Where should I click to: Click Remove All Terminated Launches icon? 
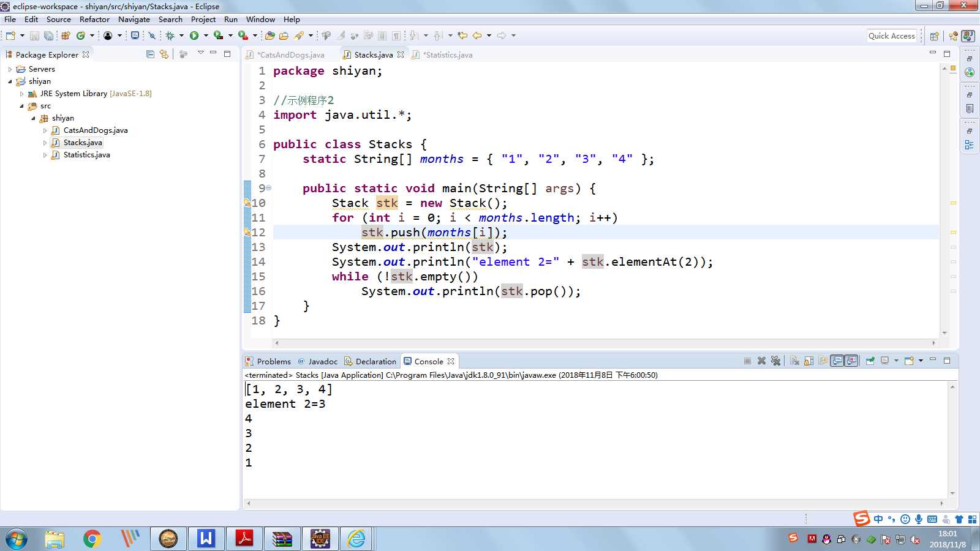pyautogui.click(x=775, y=361)
